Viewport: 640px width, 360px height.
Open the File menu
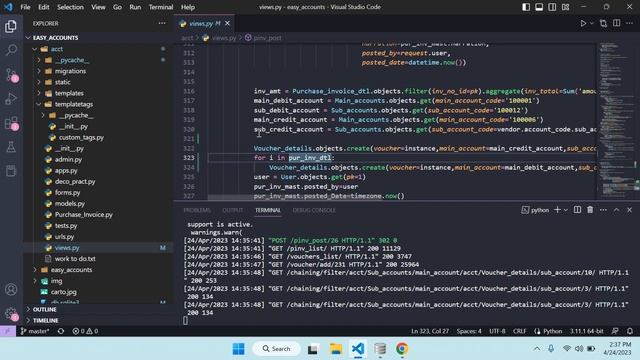click(25, 7)
